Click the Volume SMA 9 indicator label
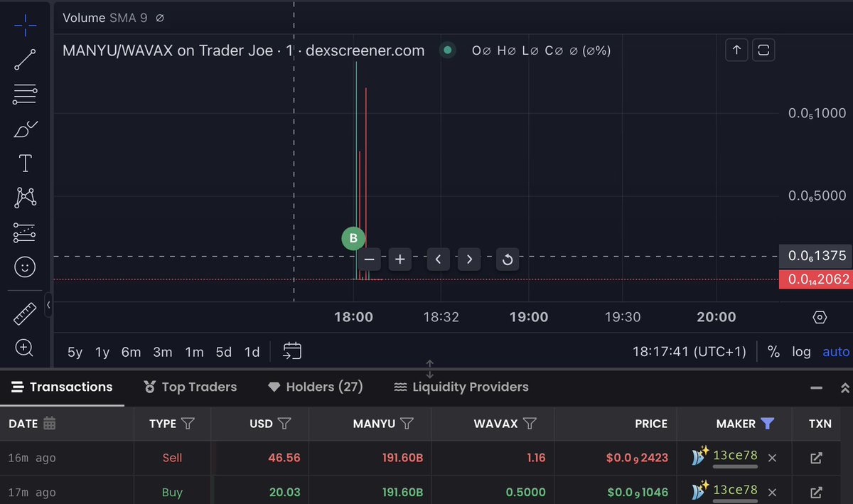Image resolution: width=853 pixels, height=504 pixels. 105,18
